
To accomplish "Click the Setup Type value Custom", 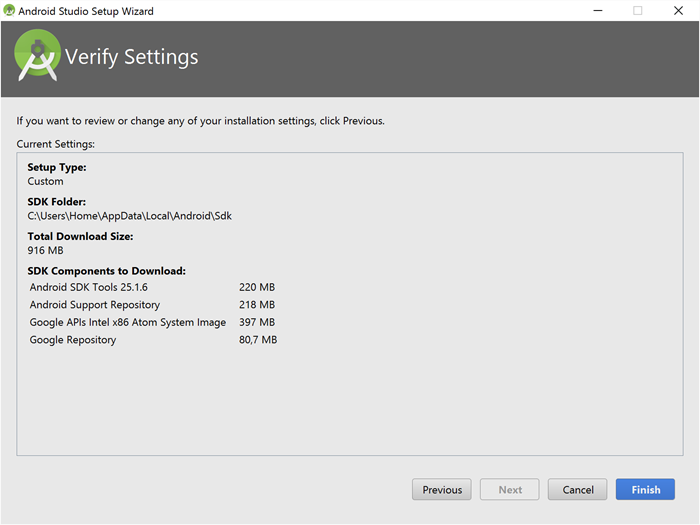I will click(x=46, y=181).
